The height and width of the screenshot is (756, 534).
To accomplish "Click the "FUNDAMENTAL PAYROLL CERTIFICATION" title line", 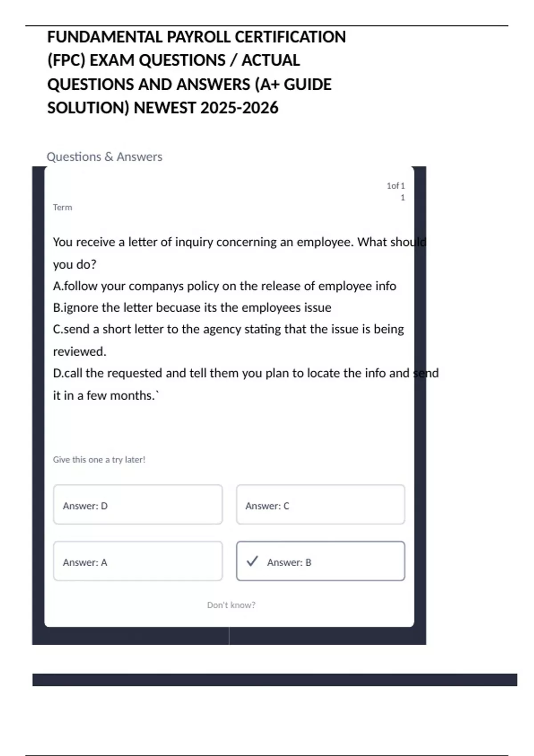I will coord(196,37).
